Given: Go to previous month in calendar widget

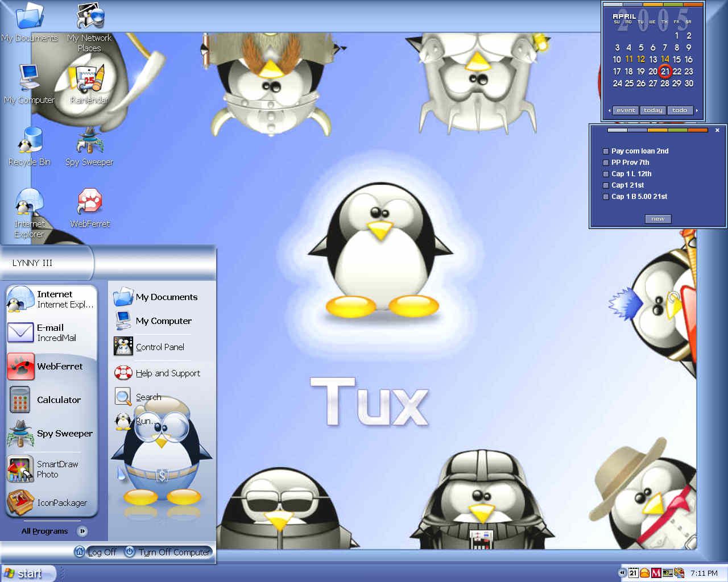Looking at the screenshot, I should pyautogui.click(x=610, y=110).
